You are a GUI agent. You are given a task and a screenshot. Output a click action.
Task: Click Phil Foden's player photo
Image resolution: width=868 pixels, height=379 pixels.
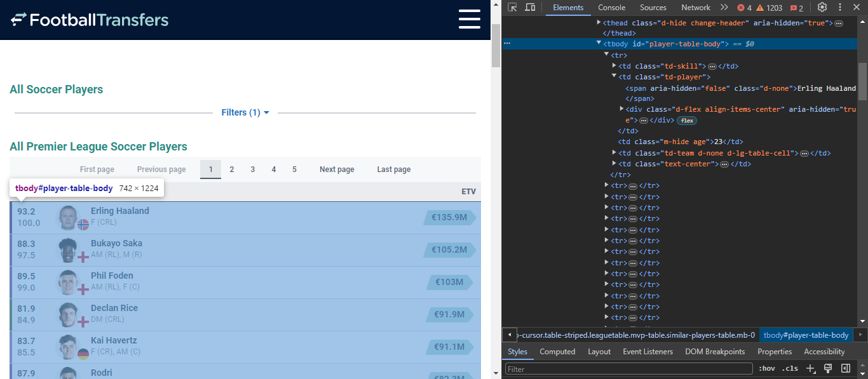pyautogui.click(x=68, y=282)
